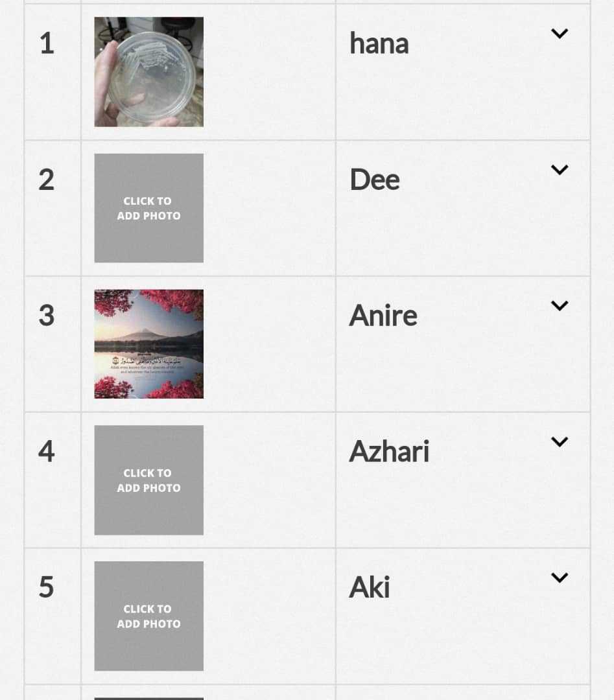Open Anire's mountain lake photo
Image resolution: width=614 pixels, height=700 pixels.
pyautogui.click(x=148, y=344)
